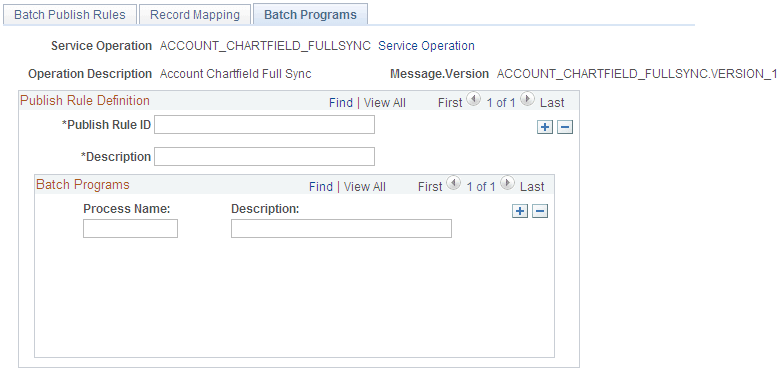783x375 pixels.
Task: Show next row in Batch Programs
Action: [507, 183]
